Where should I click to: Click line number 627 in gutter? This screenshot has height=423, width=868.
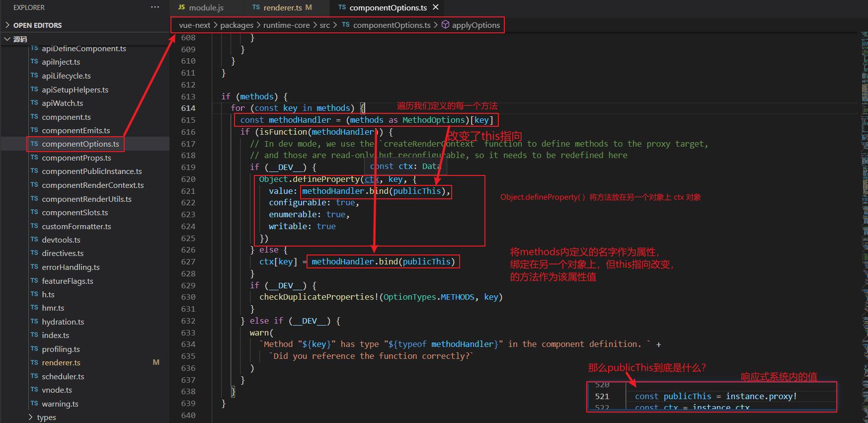tap(188, 261)
